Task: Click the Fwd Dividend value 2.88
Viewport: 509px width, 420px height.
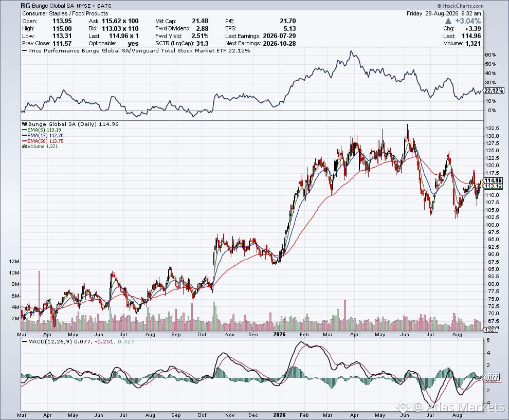Action: click(x=202, y=29)
